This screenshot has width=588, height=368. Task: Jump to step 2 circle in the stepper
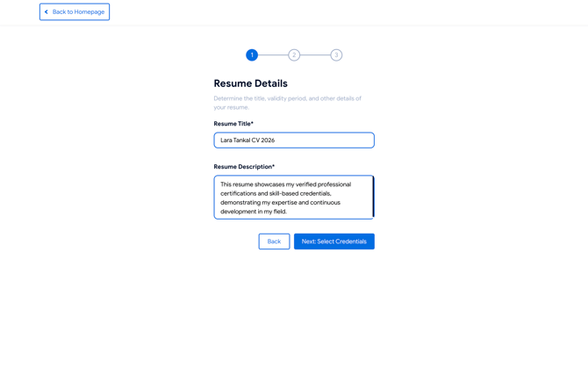pyautogui.click(x=294, y=55)
